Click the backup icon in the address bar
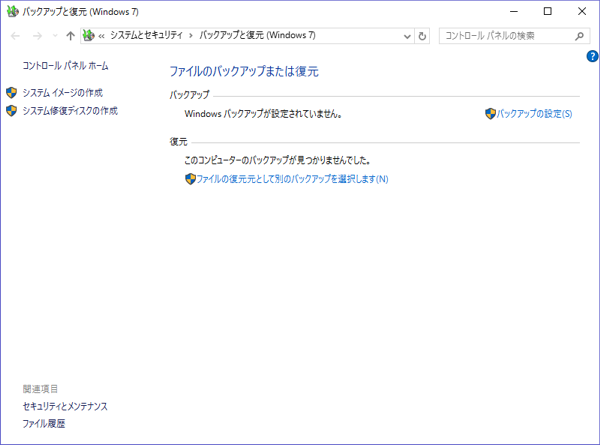Screen dimensions: 600x445 tap(88, 36)
